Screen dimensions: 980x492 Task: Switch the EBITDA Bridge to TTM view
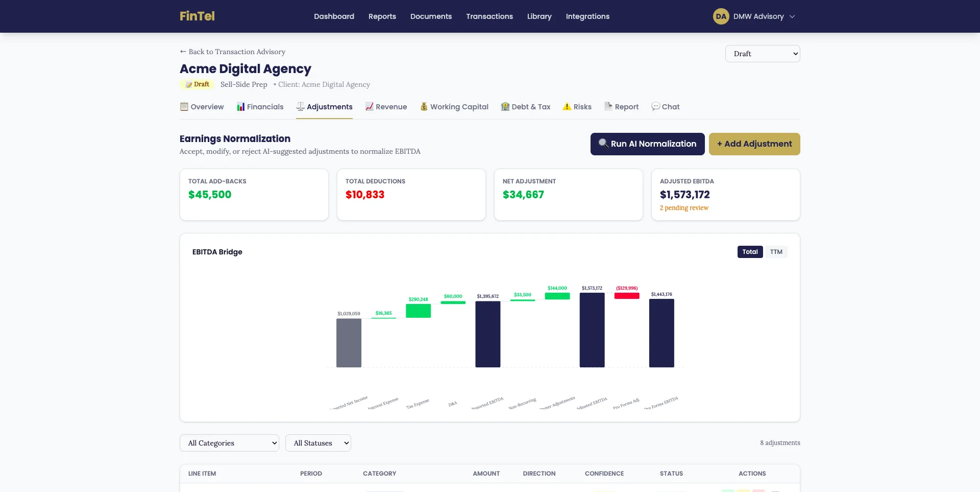coord(776,251)
